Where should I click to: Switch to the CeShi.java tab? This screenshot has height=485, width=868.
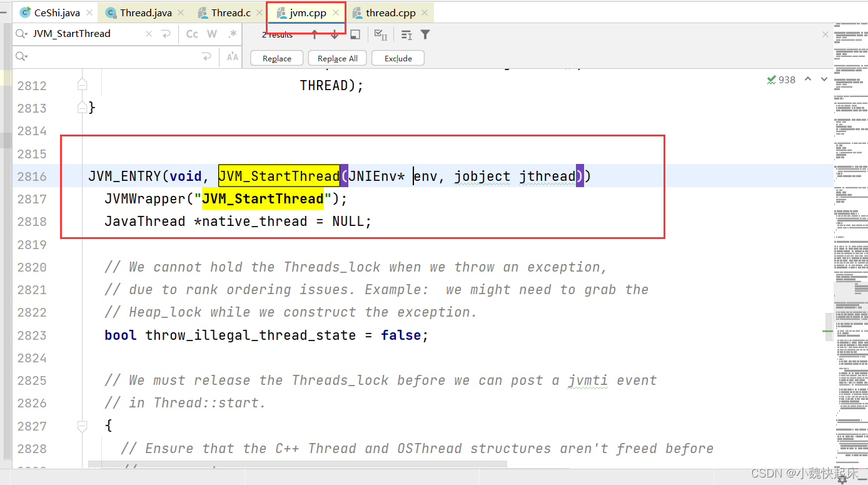click(56, 13)
